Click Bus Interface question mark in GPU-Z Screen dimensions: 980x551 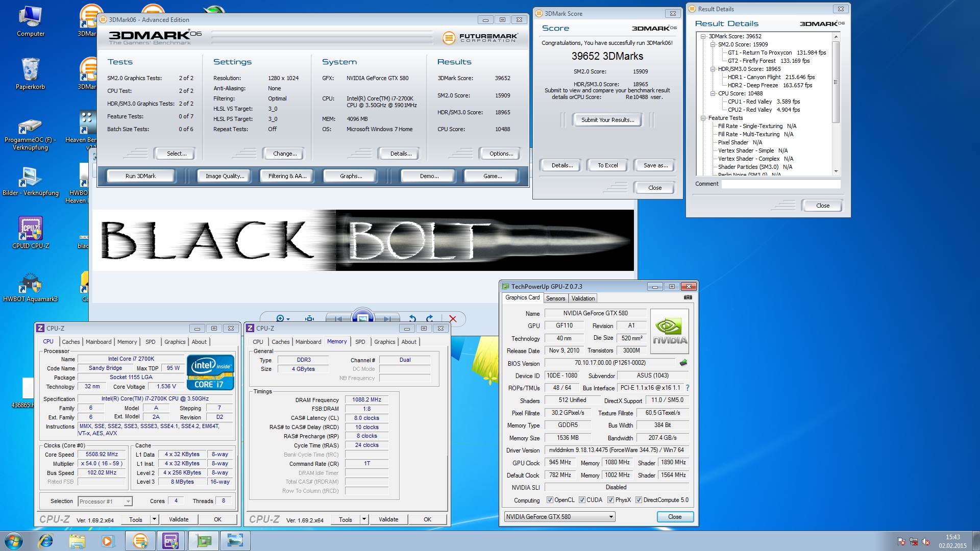pyautogui.click(x=688, y=388)
